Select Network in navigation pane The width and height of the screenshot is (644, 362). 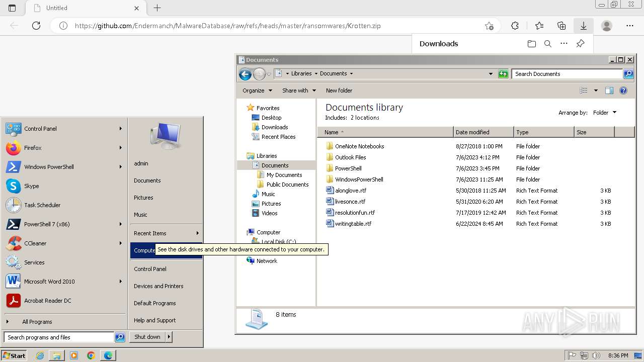(x=267, y=261)
